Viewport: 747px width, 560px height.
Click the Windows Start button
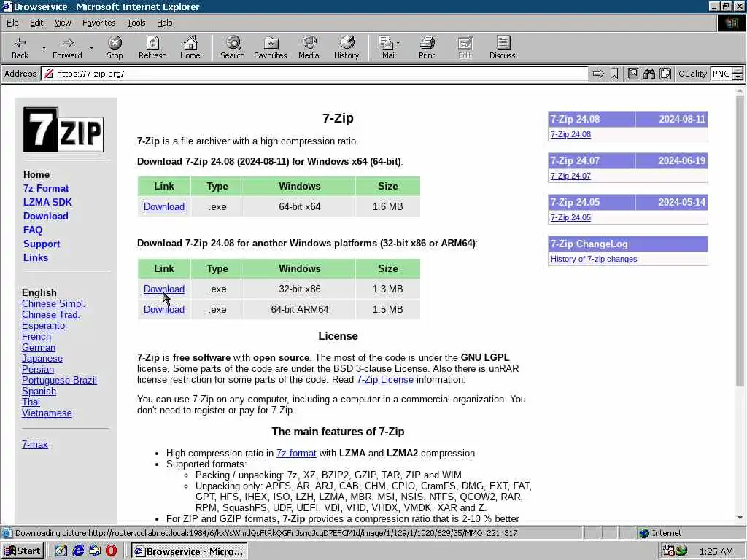23,551
